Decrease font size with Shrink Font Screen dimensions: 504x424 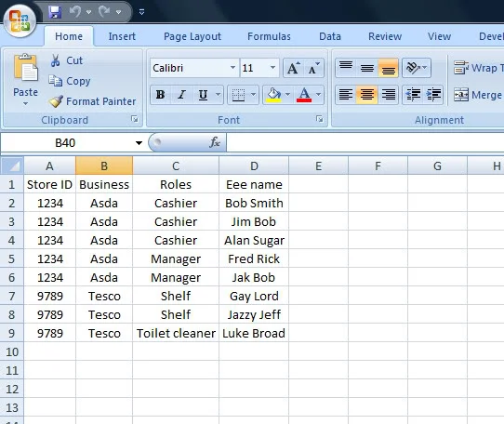[x=313, y=68]
